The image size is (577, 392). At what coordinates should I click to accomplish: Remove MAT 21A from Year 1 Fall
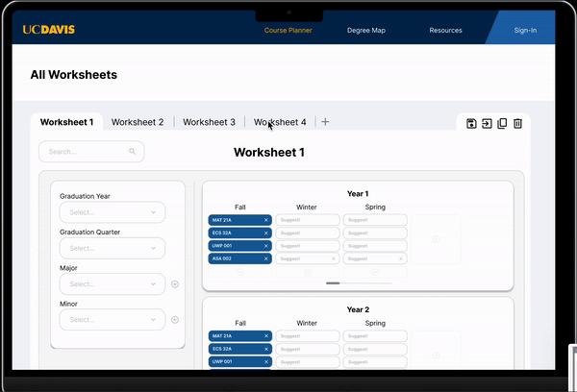pos(265,220)
